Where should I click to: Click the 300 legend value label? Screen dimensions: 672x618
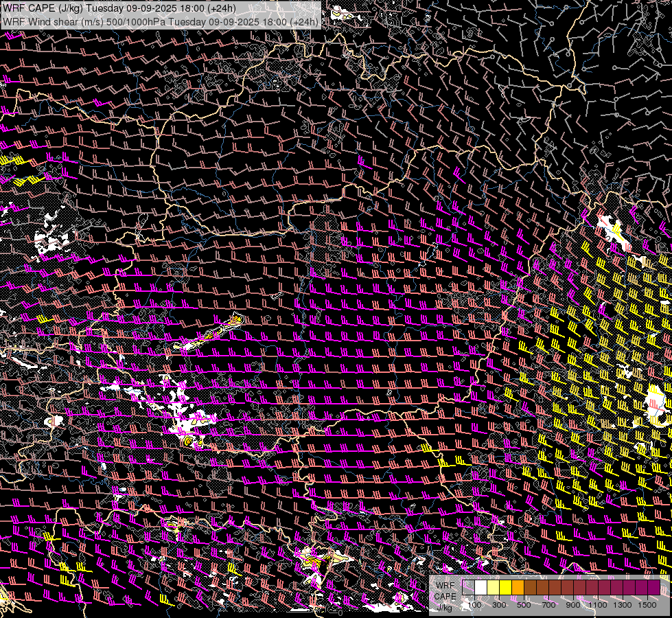pyautogui.click(x=499, y=605)
